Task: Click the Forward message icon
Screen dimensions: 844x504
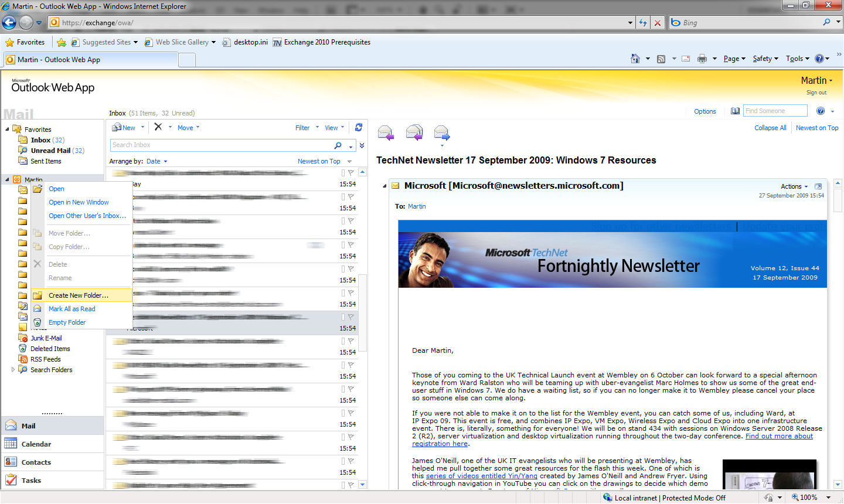Action: tap(442, 133)
